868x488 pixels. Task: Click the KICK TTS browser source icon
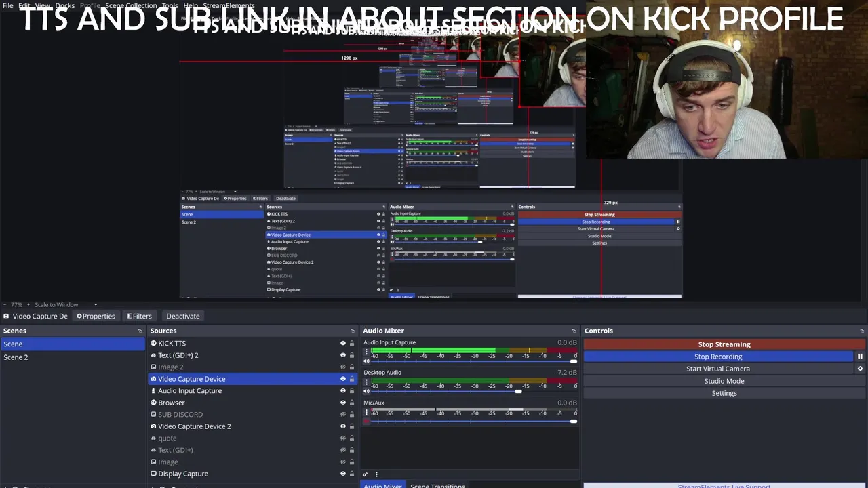click(x=153, y=344)
